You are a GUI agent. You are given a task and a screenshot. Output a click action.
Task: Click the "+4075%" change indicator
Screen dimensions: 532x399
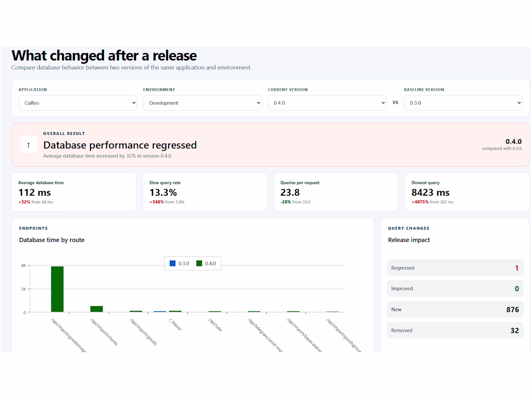(420, 202)
